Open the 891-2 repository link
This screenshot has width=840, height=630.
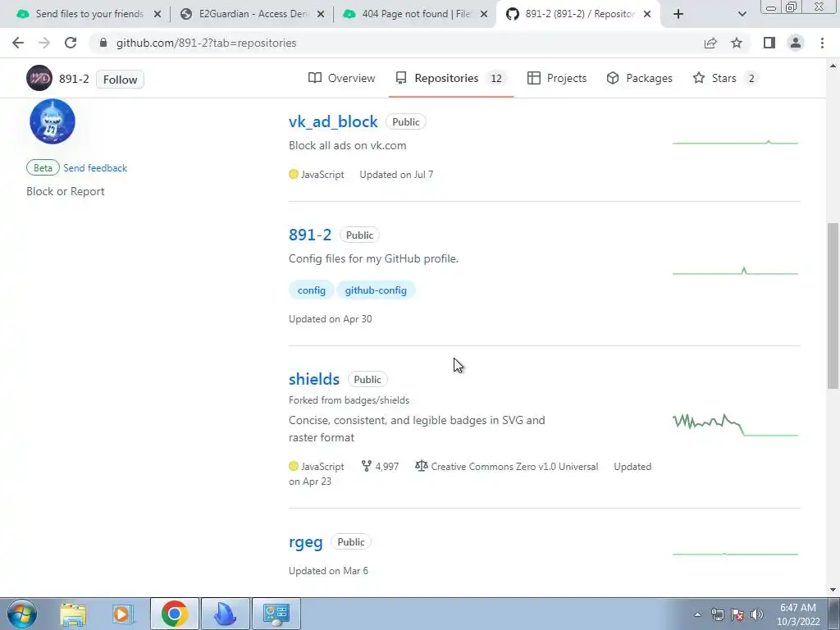310,235
